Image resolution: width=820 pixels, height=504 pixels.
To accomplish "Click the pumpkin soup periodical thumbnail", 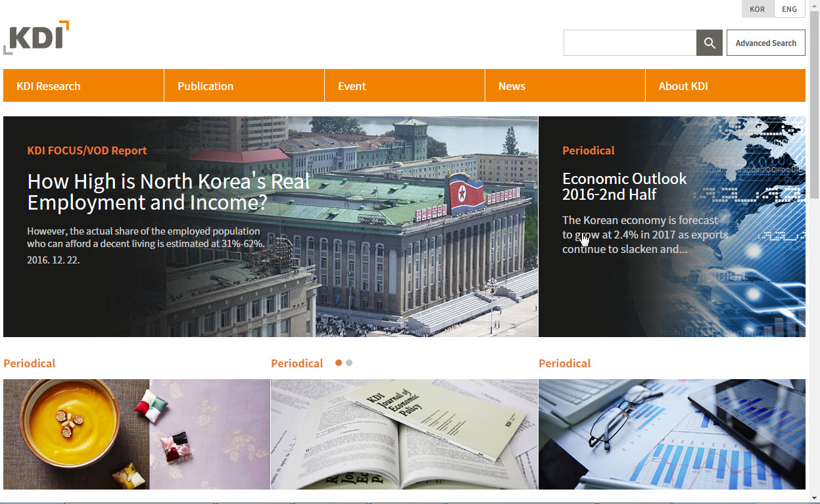I will click(137, 434).
